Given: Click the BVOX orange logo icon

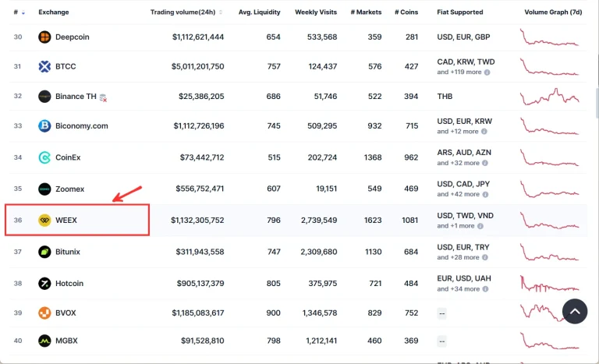Looking at the screenshot, I should pos(44,313).
